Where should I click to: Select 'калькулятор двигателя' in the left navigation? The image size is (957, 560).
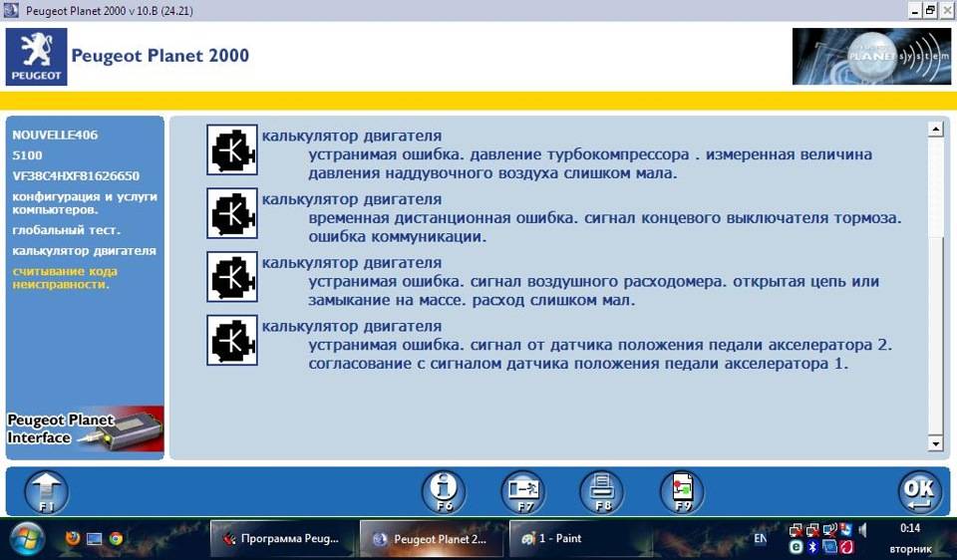(84, 250)
